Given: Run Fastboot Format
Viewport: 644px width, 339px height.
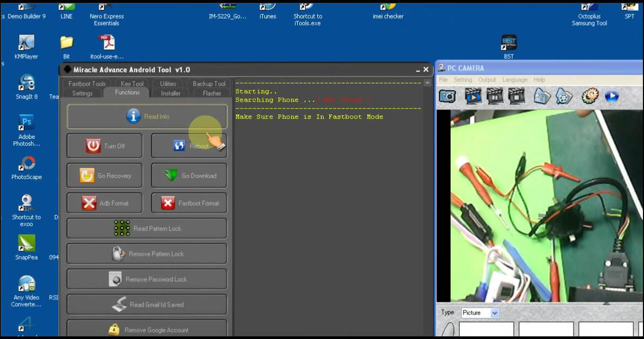Looking at the screenshot, I should 189,203.
